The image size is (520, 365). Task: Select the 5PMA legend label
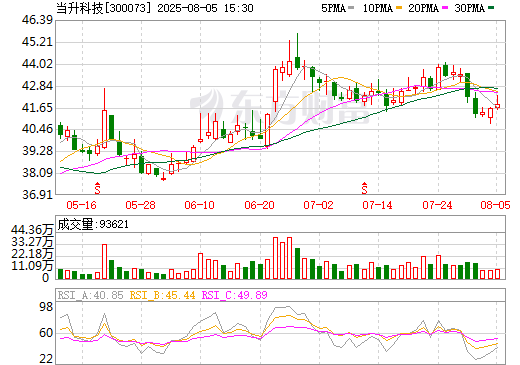(x=333, y=8)
